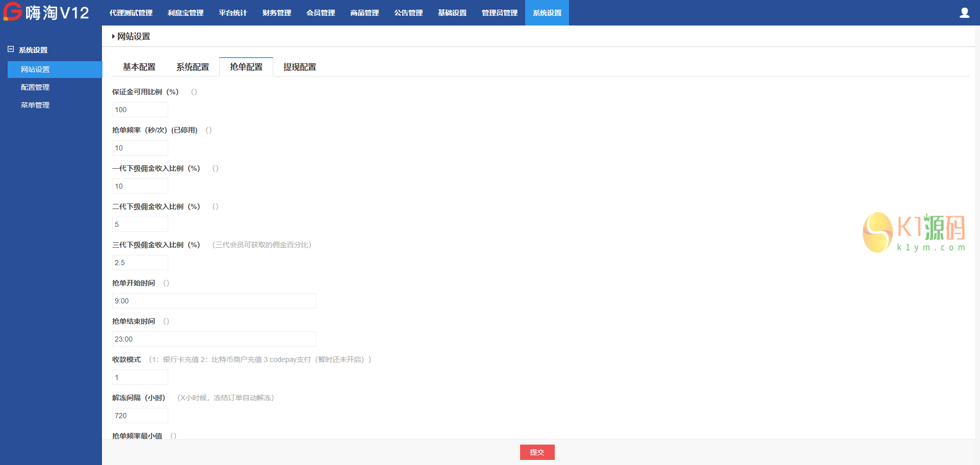
Task: Click the 嗨淘V12 logo
Action: point(46,12)
